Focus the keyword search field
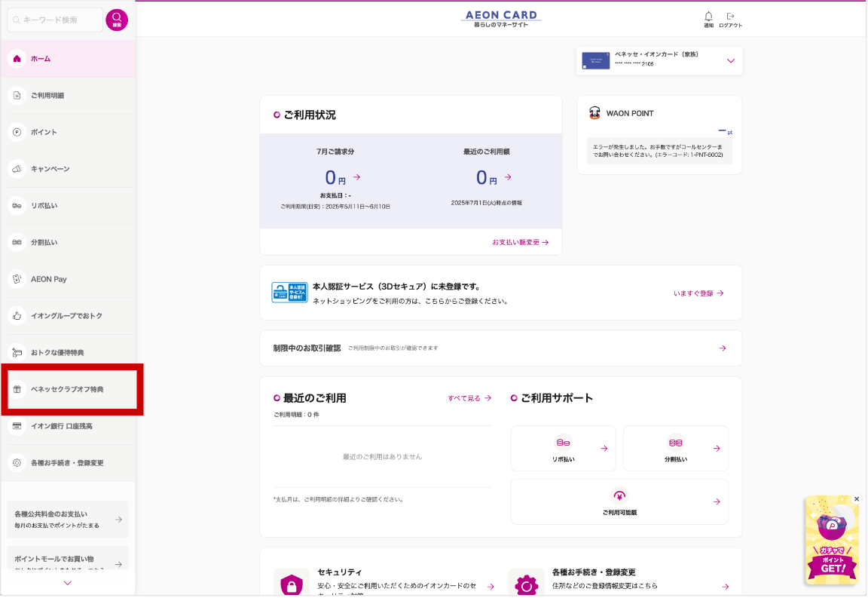The height and width of the screenshot is (598, 868). click(55, 20)
